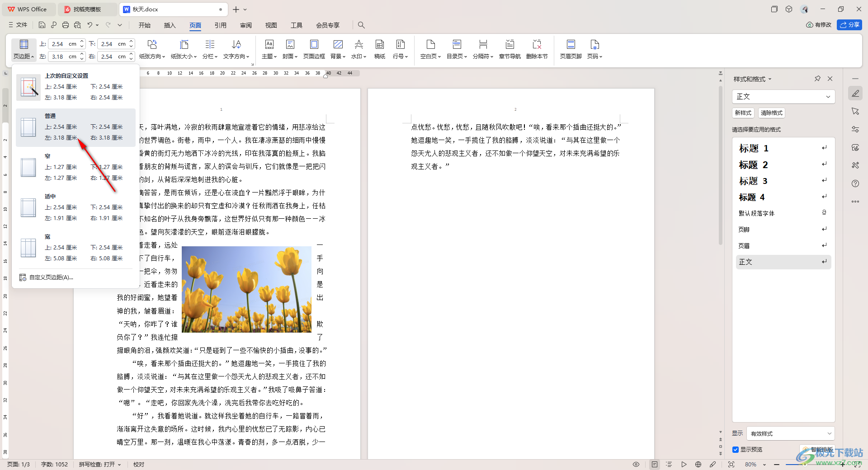The height and width of the screenshot is (470, 868).
Task: Click the 封面 cover page icon
Action: point(290,44)
